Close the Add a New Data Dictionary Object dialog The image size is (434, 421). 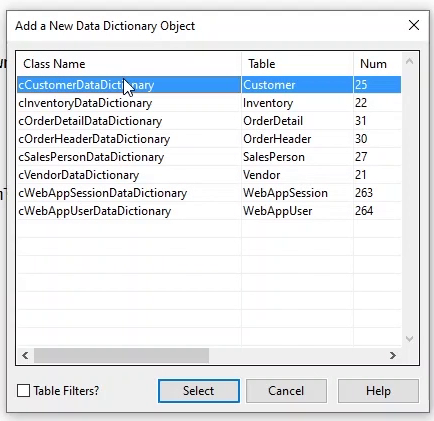[414, 25]
